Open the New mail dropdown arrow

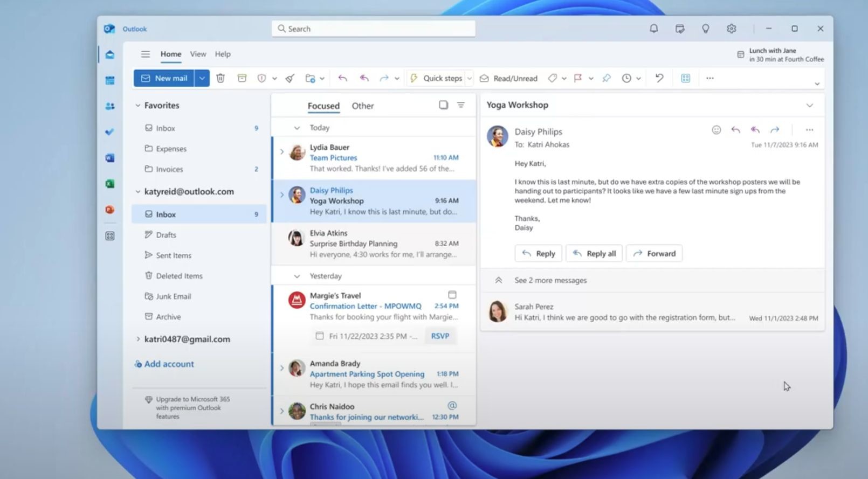[x=202, y=78]
